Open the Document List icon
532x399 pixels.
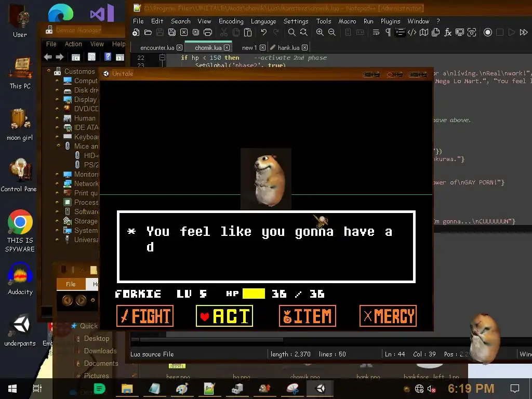click(436, 32)
